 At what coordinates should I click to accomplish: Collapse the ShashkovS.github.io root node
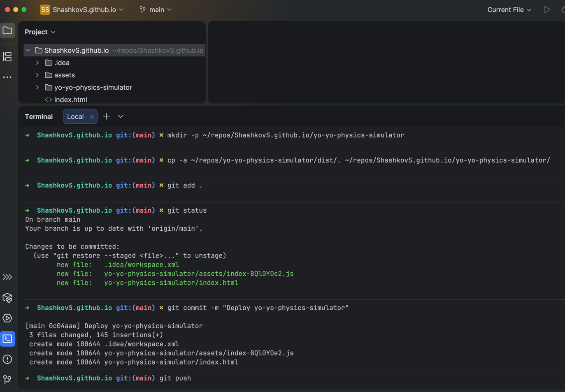click(x=28, y=50)
